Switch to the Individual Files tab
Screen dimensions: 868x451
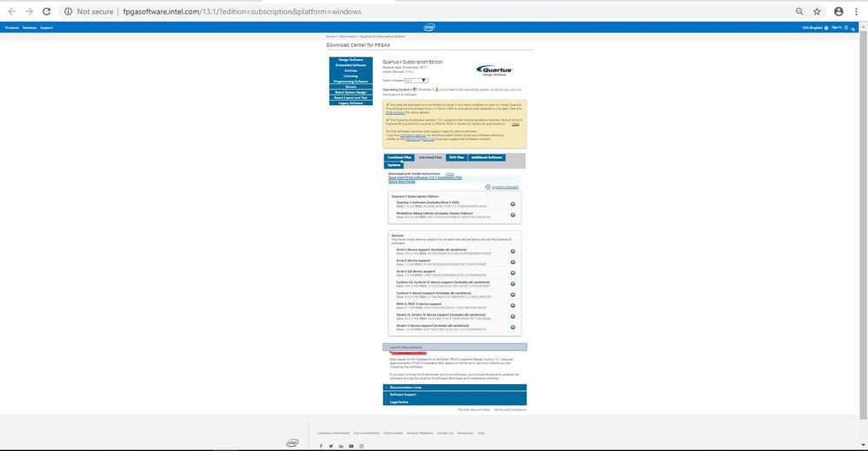click(430, 157)
